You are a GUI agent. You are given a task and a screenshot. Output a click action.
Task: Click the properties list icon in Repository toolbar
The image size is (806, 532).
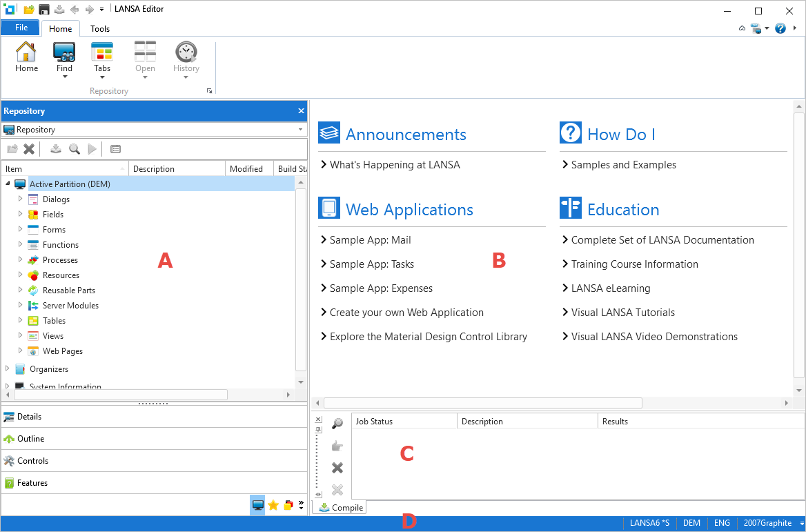pos(116,149)
